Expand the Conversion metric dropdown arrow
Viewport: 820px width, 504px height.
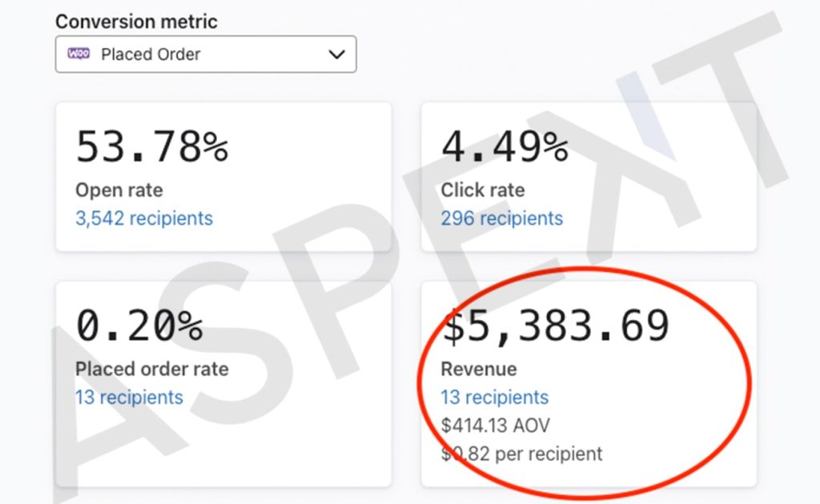tap(336, 54)
